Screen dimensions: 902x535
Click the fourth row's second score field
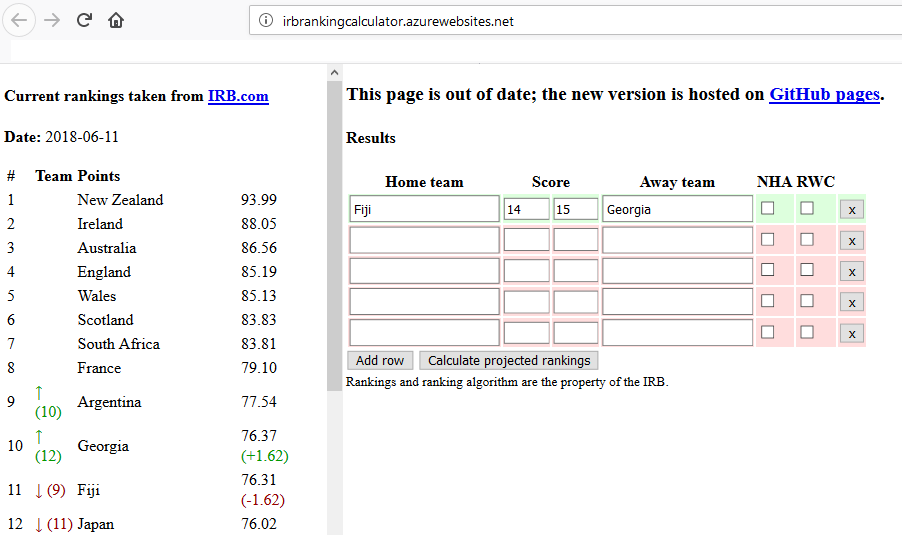point(575,302)
